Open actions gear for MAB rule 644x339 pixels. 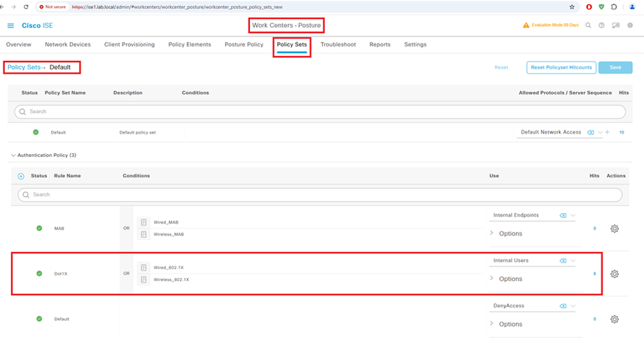tap(615, 228)
